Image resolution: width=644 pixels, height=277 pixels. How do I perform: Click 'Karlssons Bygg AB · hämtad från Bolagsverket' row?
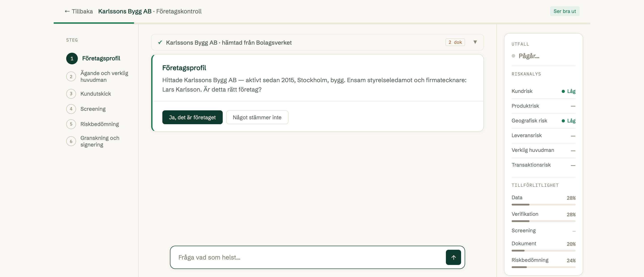click(x=317, y=42)
